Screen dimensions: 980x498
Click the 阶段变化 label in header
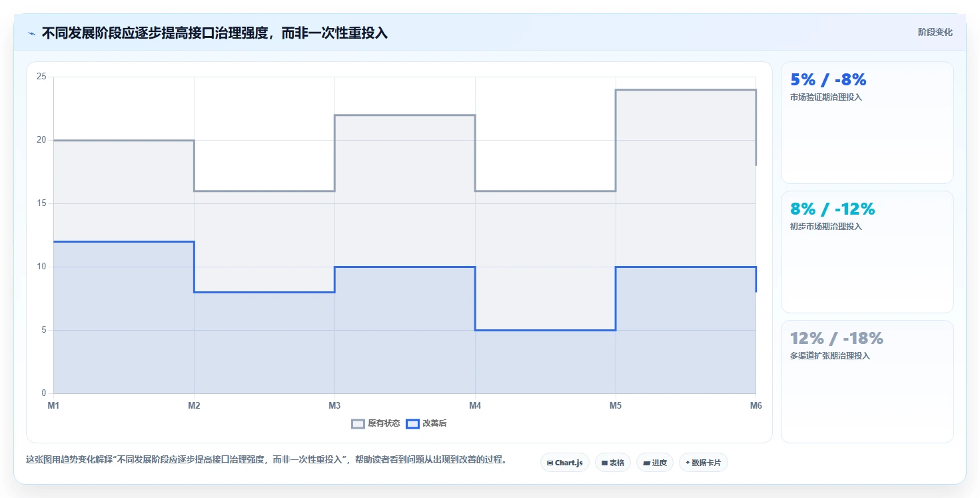(x=935, y=32)
